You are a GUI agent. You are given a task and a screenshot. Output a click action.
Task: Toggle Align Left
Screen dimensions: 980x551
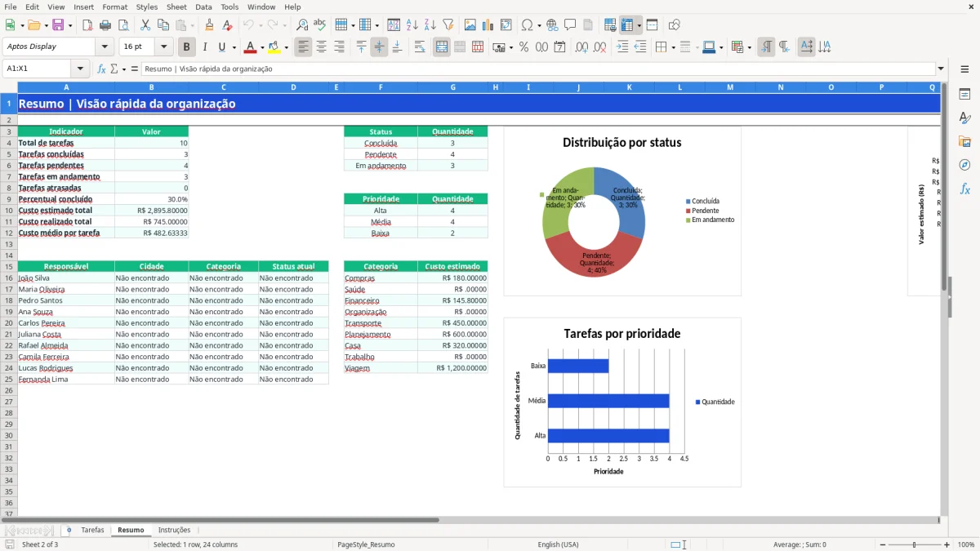point(303,47)
